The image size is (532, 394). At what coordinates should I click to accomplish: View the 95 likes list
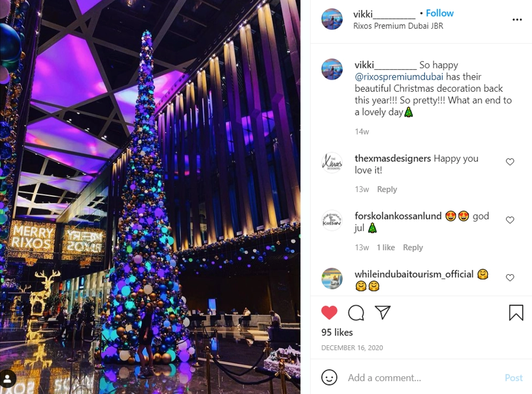(337, 332)
